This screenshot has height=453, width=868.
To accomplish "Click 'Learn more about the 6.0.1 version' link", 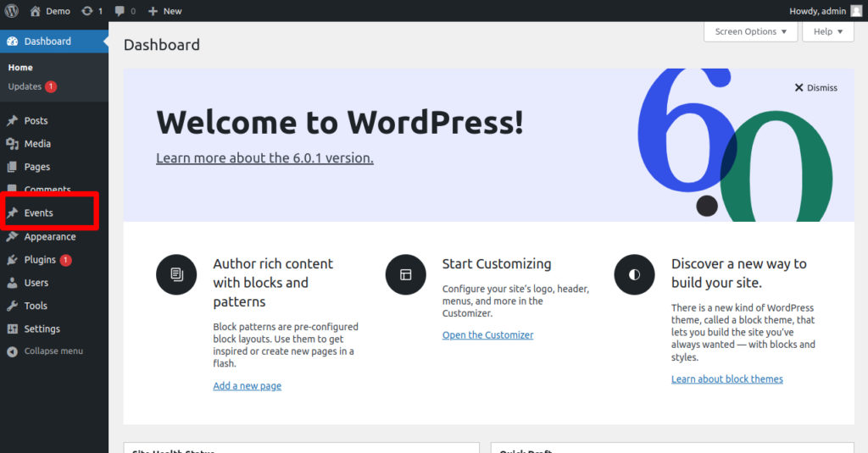I will [x=264, y=158].
